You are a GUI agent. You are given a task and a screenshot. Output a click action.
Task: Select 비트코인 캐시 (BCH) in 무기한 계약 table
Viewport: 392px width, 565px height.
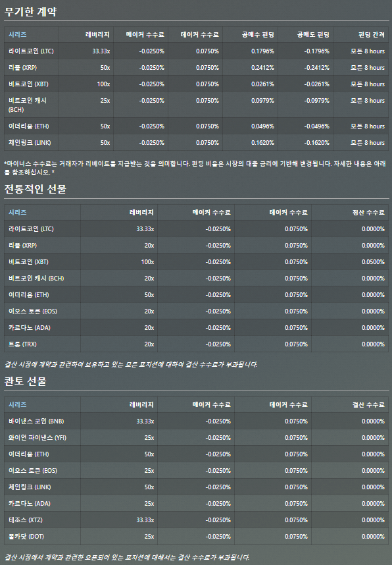pos(28,105)
